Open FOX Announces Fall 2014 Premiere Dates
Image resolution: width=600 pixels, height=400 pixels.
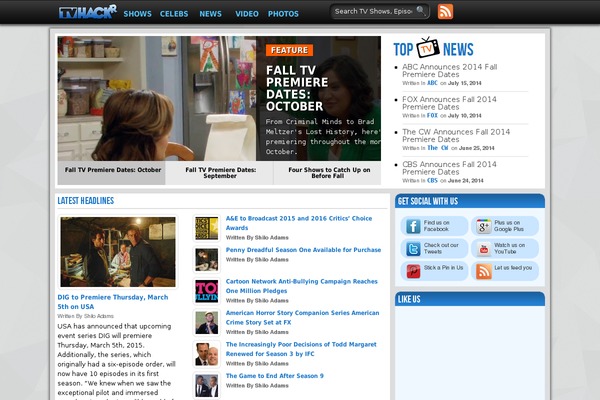449,103
